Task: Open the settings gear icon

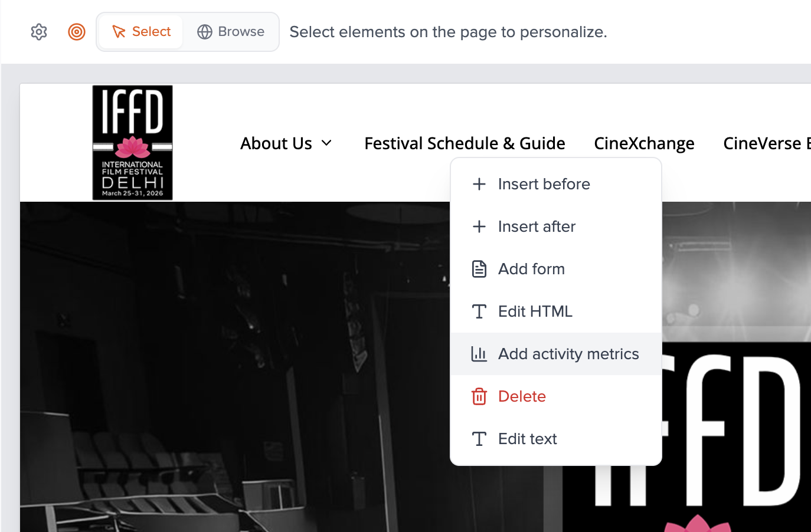Action: click(39, 32)
